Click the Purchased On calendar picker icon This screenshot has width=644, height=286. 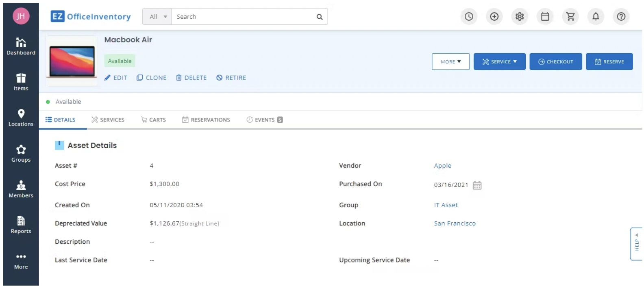click(477, 185)
